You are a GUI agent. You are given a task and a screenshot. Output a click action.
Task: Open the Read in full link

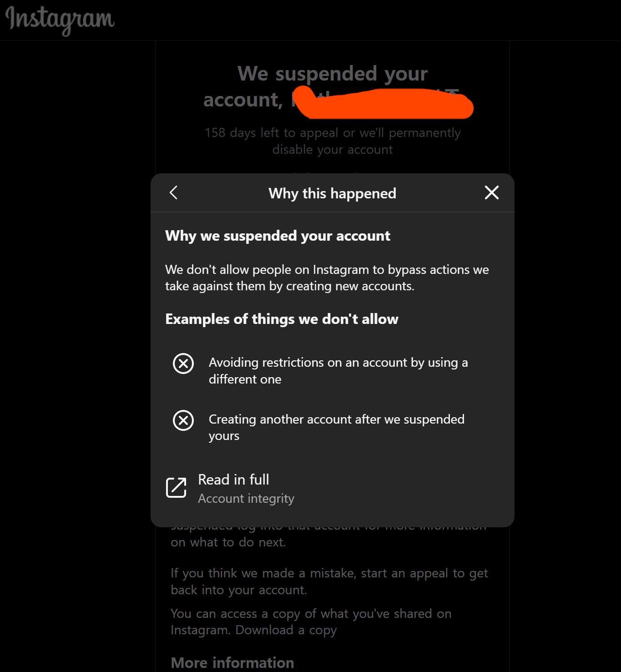pos(233,480)
